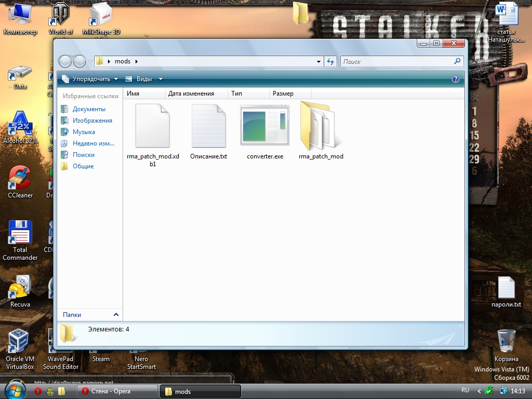Switch to Стена - Opera taskbar window
532x399 pixels.
[x=117, y=391]
